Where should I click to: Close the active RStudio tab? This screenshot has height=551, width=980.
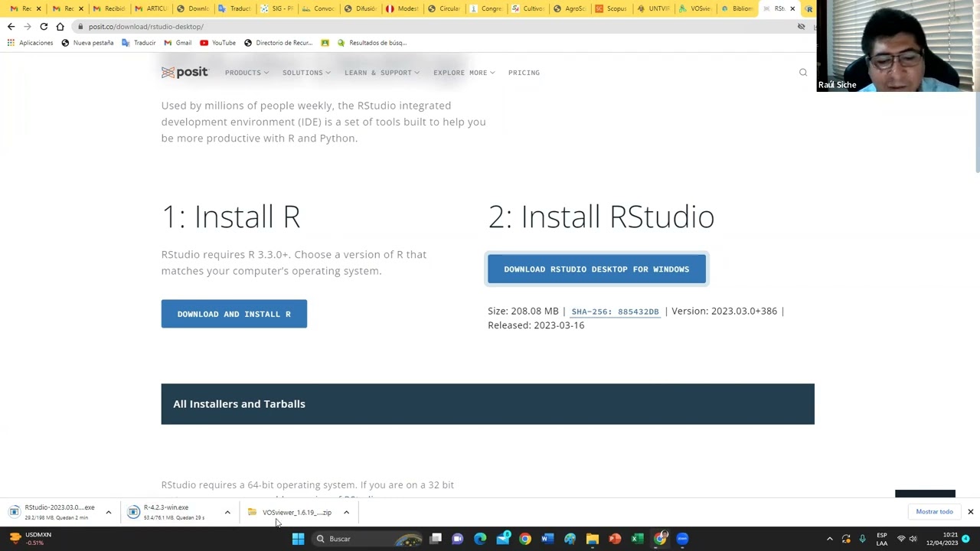pos(792,8)
